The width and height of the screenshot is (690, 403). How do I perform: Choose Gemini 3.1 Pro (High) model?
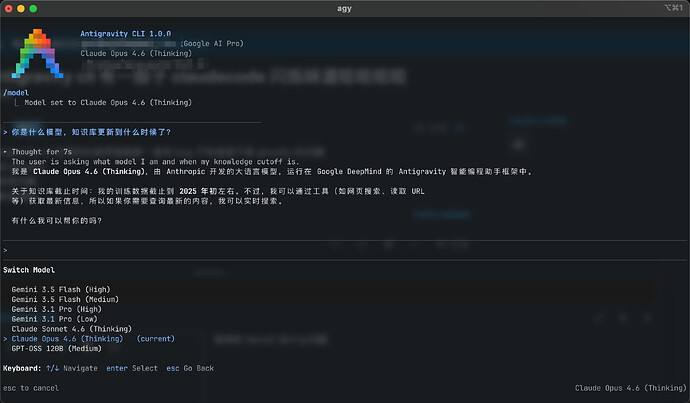[x=56, y=309]
